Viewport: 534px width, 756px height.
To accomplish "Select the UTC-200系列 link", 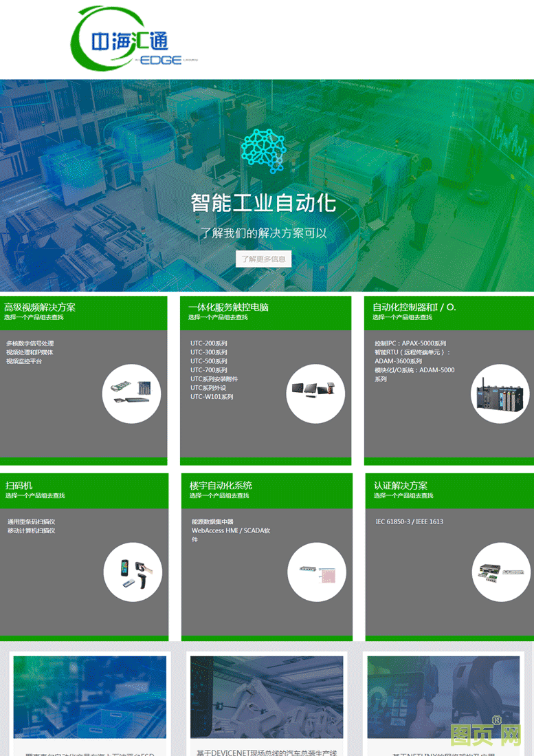I will (x=209, y=343).
